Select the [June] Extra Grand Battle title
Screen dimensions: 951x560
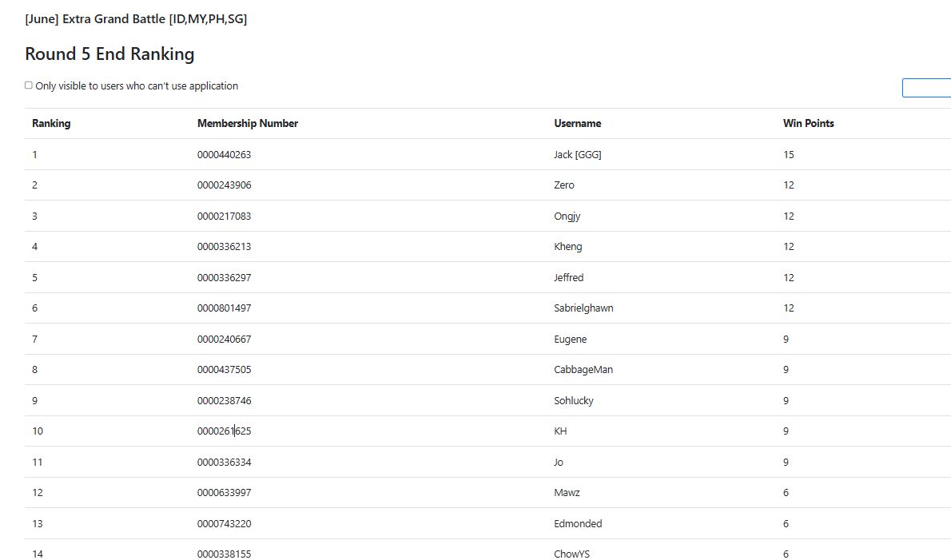(136, 19)
